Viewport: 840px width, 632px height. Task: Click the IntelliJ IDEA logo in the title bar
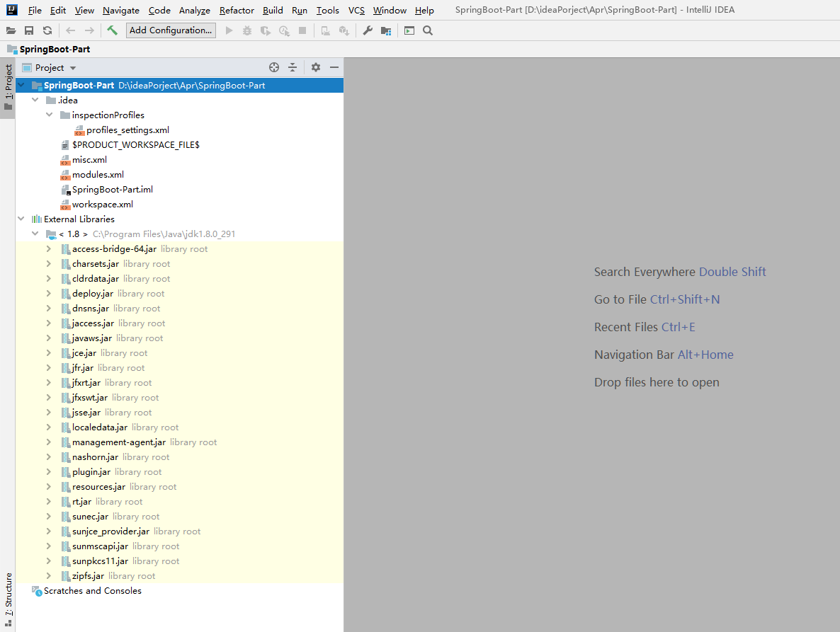coord(12,10)
